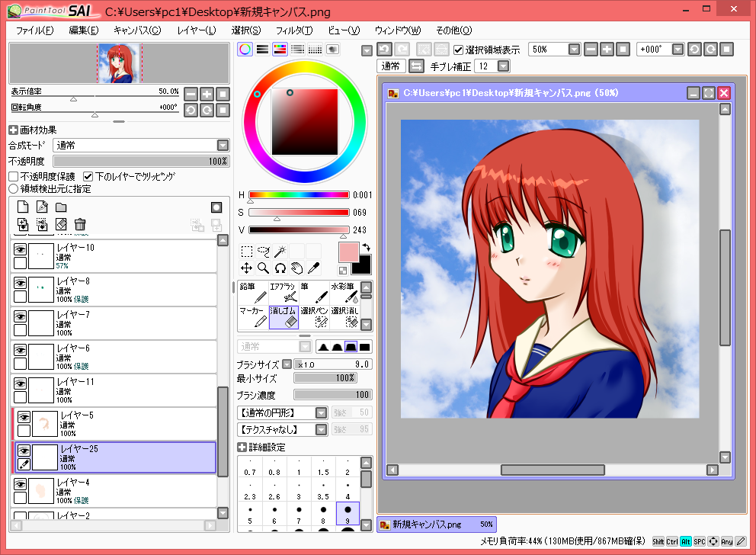This screenshot has width=756, height=555.
Task: Expand the 詳細設定 section
Action: pos(242,447)
